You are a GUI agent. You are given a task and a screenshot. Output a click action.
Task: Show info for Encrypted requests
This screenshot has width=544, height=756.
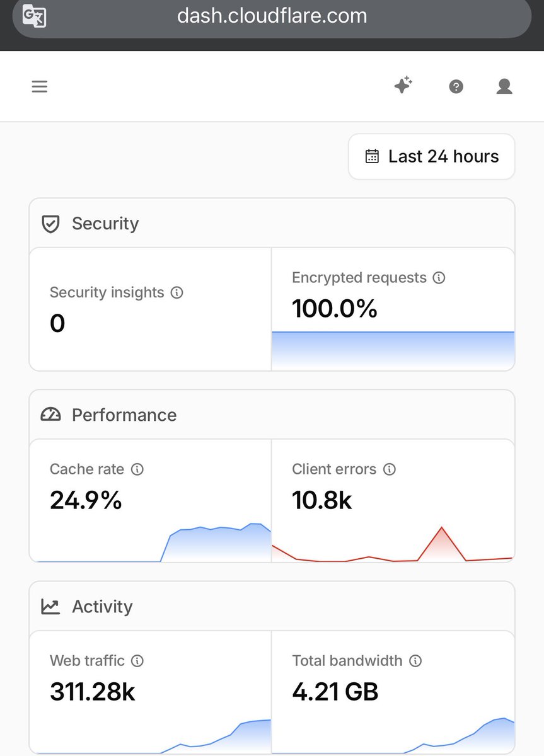439,277
